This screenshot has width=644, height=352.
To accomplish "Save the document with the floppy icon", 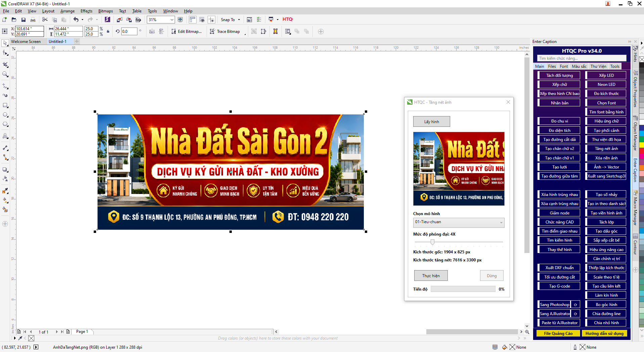I will click(23, 20).
